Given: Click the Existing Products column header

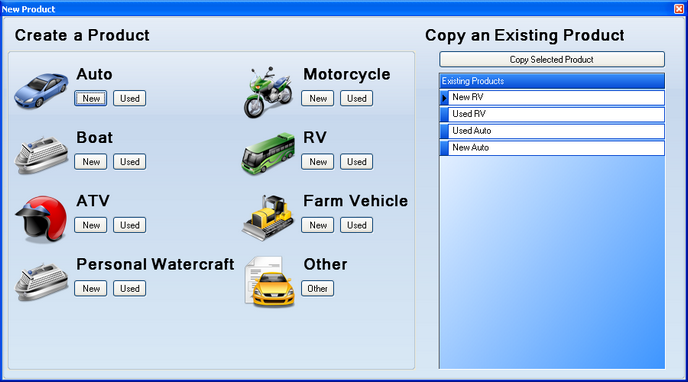Looking at the screenshot, I should tap(552, 81).
